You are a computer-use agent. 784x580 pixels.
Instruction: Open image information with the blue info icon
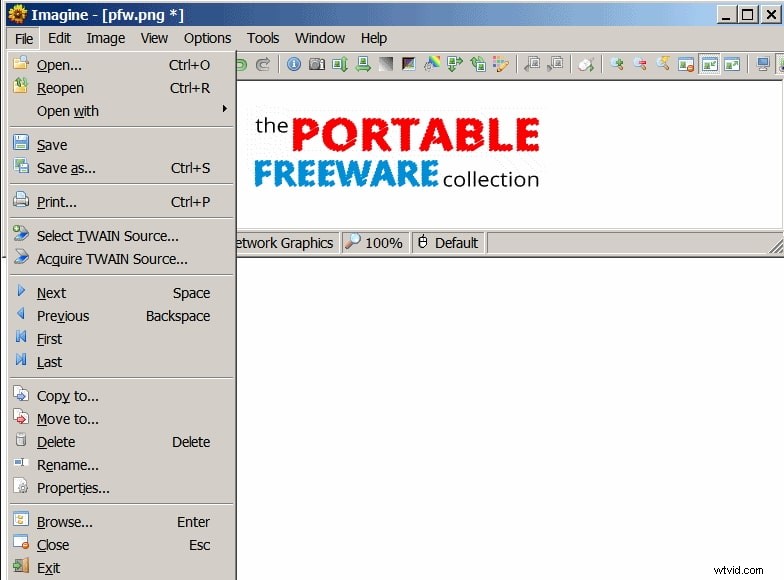tap(294, 64)
